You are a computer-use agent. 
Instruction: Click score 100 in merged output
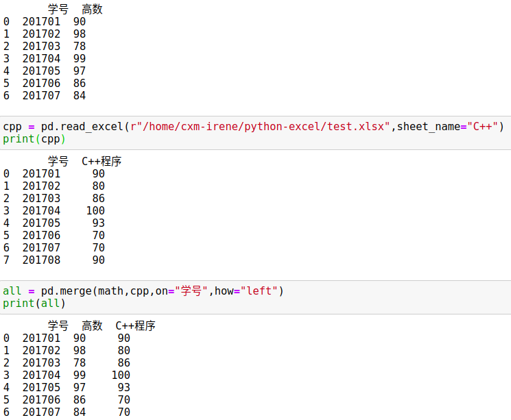pyautogui.click(x=121, y=375)
